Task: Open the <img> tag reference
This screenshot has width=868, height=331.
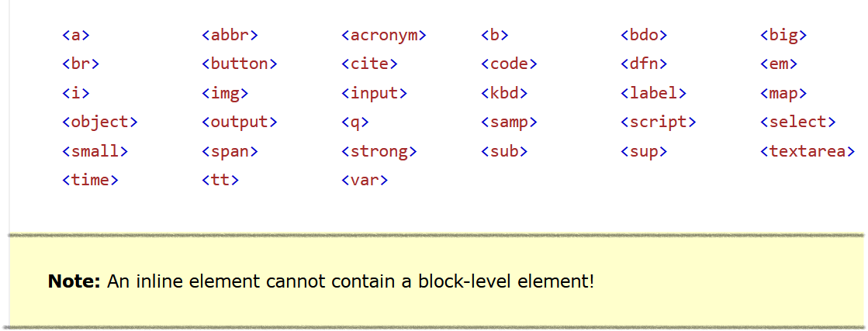Action: click(225, 94)
